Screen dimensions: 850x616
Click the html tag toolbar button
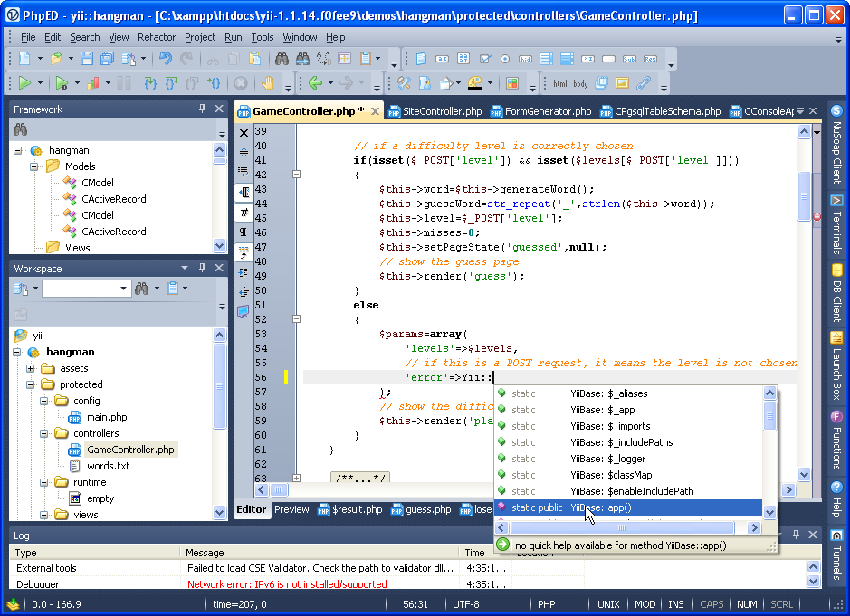coord(560,83)
